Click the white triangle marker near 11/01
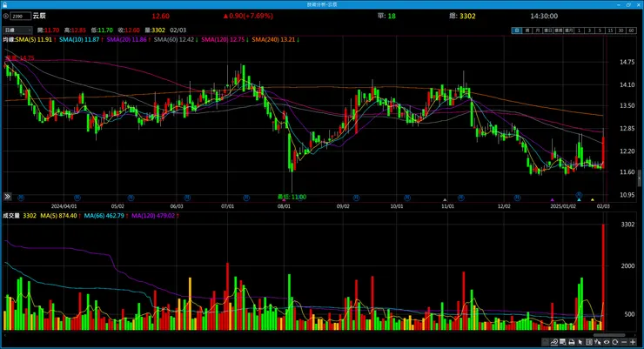The image size is (644, 349). tap(445, 200)
